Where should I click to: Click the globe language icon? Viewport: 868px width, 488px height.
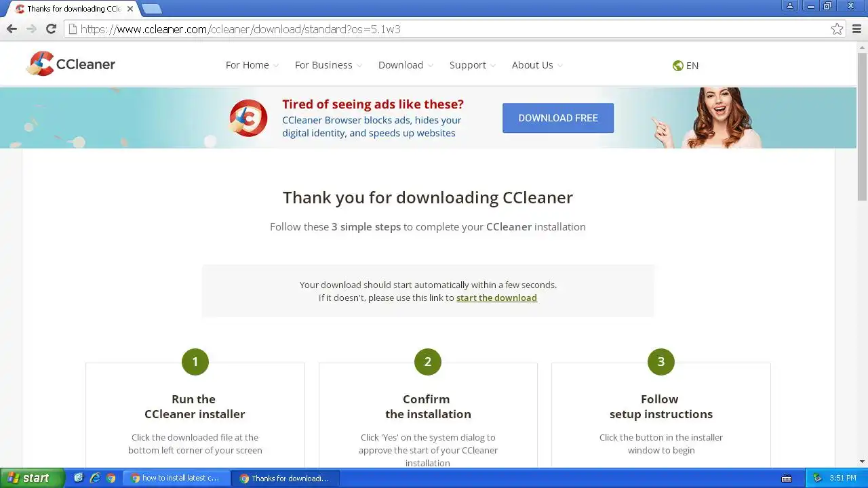point(677,66)
